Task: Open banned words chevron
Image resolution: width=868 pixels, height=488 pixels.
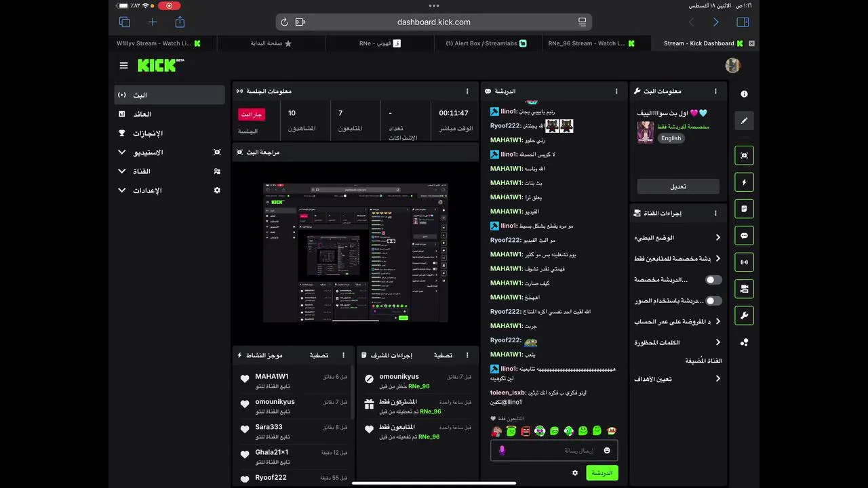Action: pos(718,342)
